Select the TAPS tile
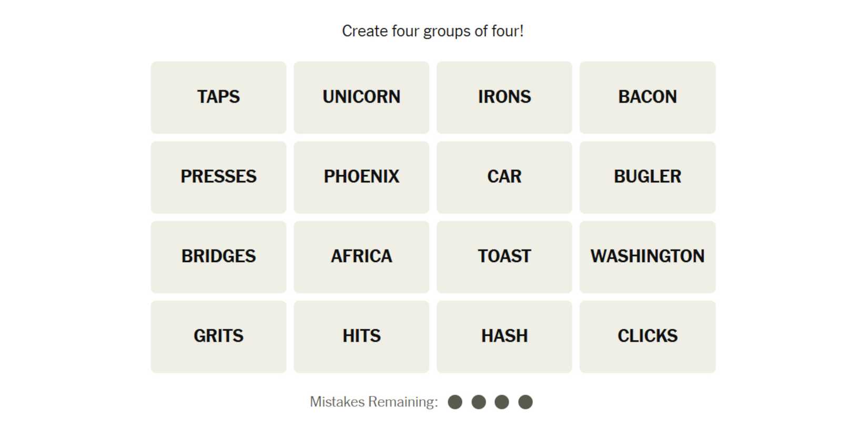Viewport: 868px width, 434px height. (x=218, y=97)
